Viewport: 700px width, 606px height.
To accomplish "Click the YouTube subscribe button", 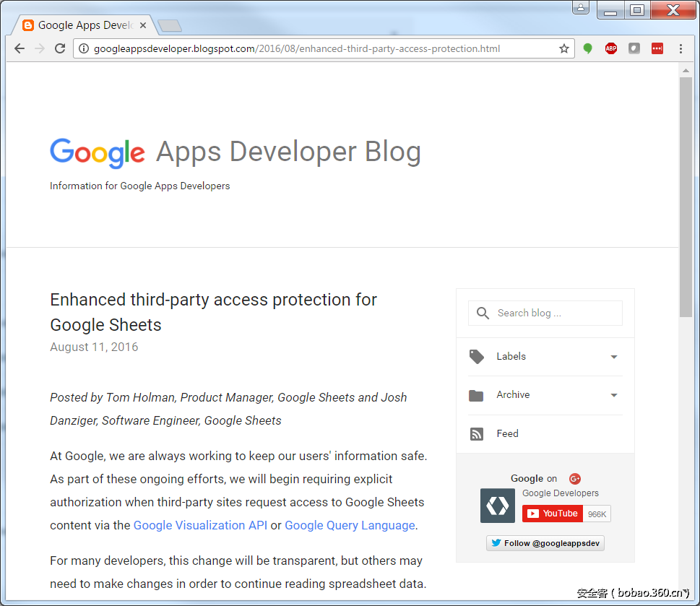I will click(553, 514).
